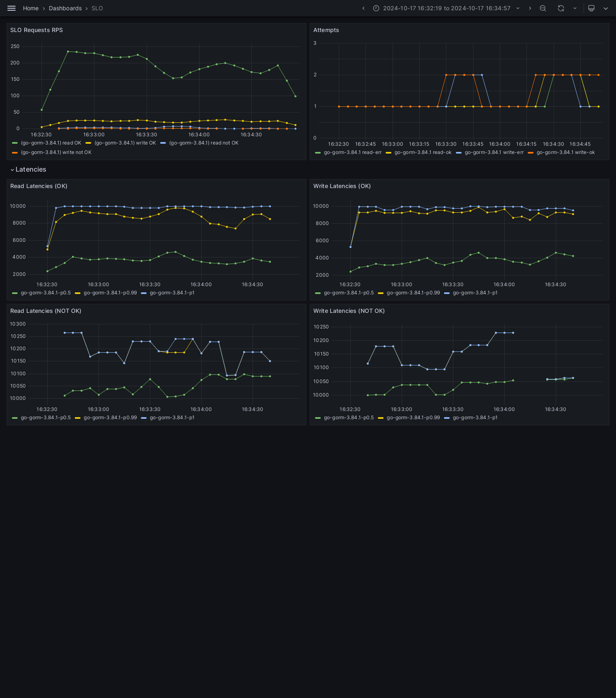
Task: Toggle p0.5 series in Read Latencies (OK)
Action: click(46, 293)
